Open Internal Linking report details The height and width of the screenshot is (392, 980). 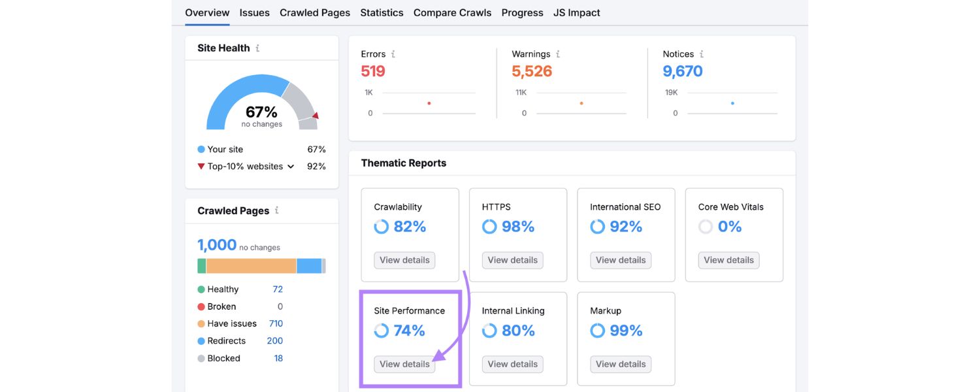point(512,364)
